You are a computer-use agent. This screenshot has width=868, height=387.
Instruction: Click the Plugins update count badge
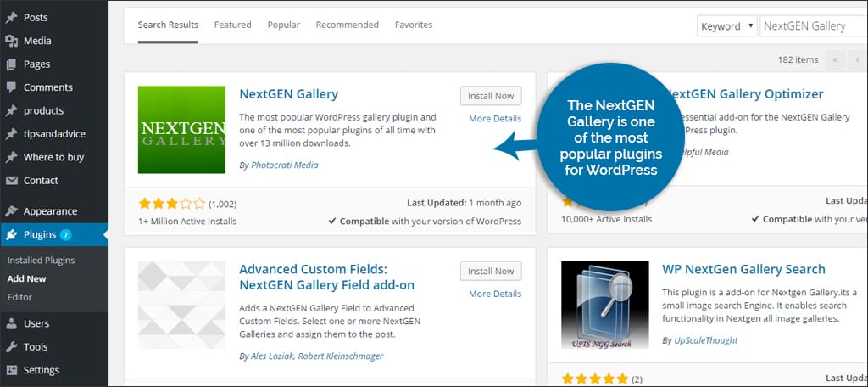coord(65,234)
